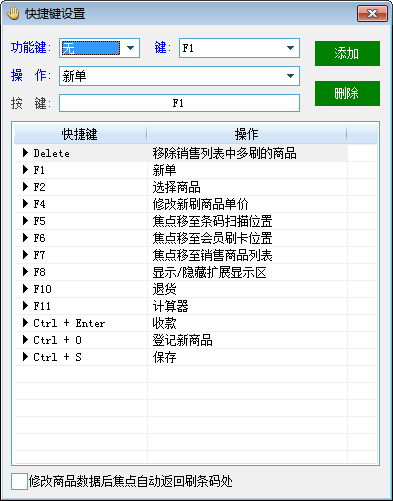Select the F5 shortcut cell
The image size is (393, 501).
pyautogui.click(x=89, y=221)
